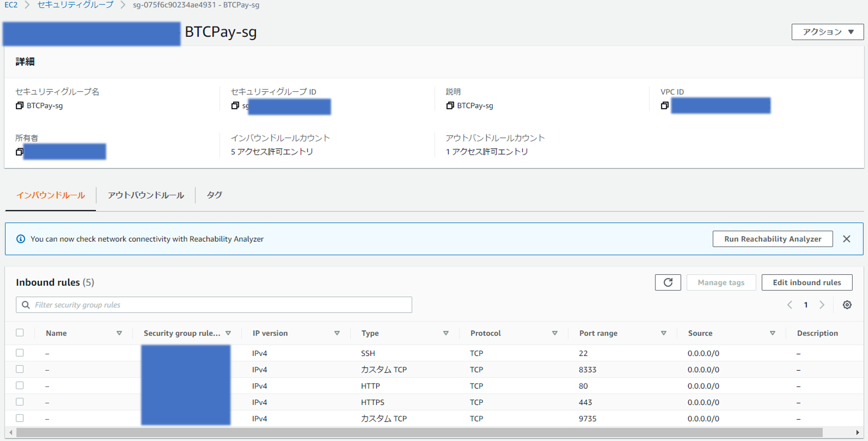Copy the description BTCPay-sg value
Viewport: 868px width, 441px height.
[x=450, y=106]
